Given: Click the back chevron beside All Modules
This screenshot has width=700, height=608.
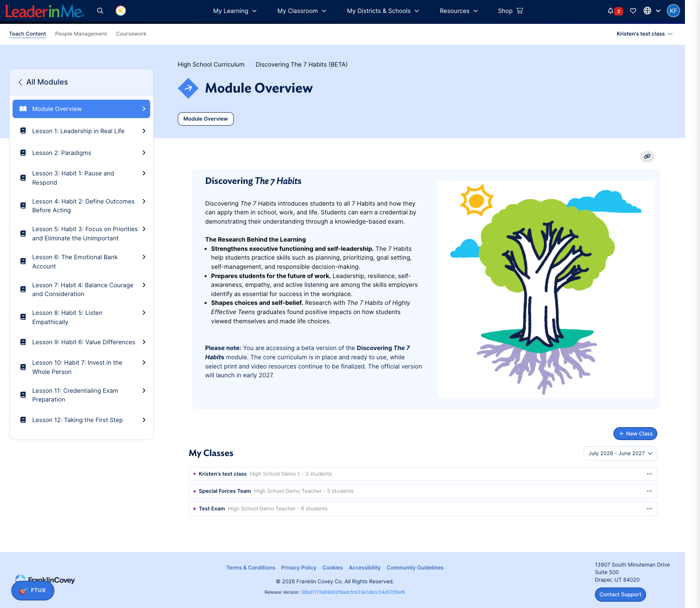Looking at the screenshot, I should tap(20, 82).
